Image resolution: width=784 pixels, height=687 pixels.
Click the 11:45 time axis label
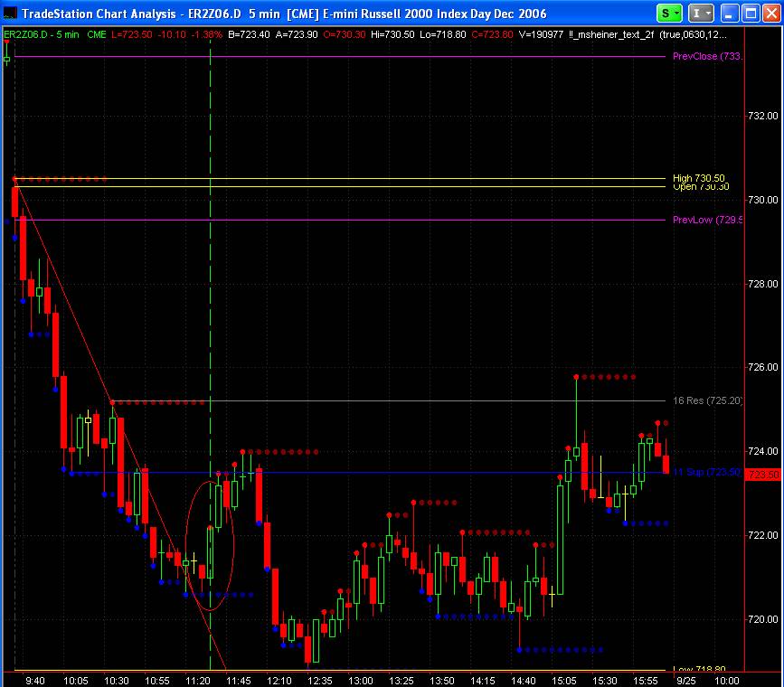pos(239,681)
